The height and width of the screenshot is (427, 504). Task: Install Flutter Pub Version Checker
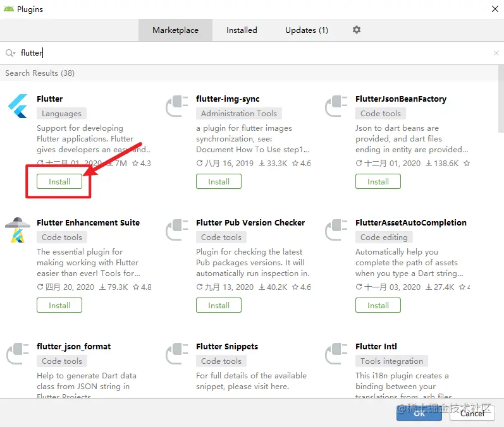pos(219,305)
